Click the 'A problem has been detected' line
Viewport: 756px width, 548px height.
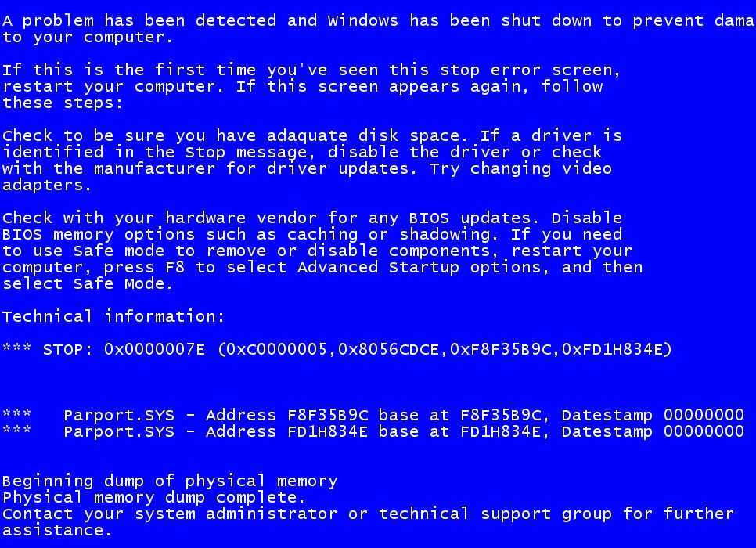pos(378,20)
